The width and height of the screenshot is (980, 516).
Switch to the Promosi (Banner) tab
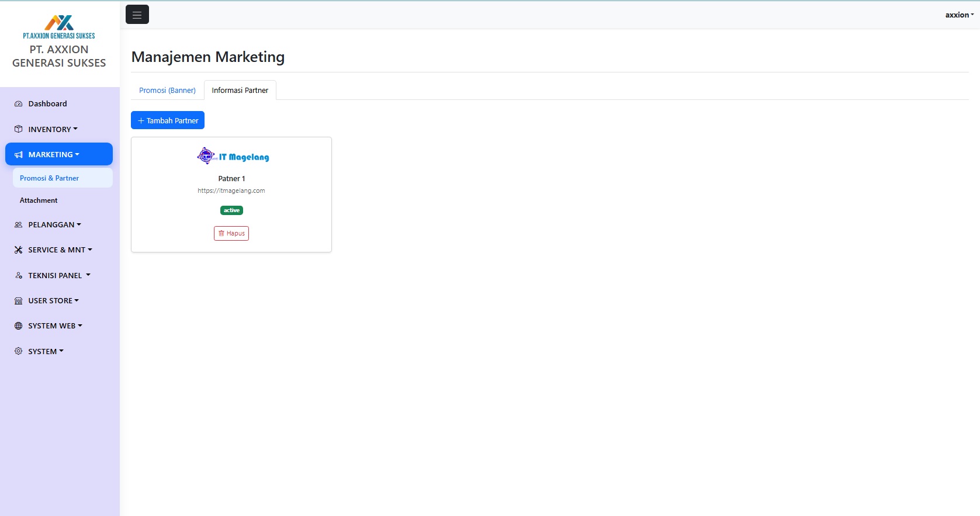pos(167,91)
